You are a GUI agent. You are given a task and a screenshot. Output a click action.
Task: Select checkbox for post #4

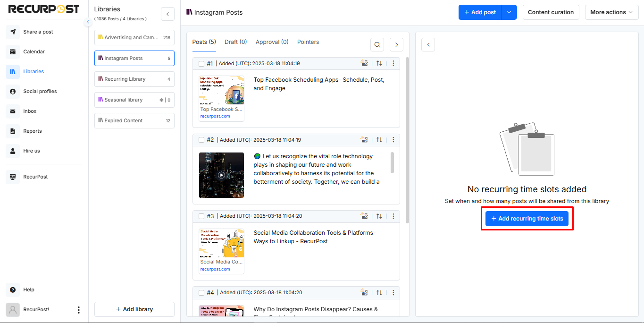click(201, 293)
